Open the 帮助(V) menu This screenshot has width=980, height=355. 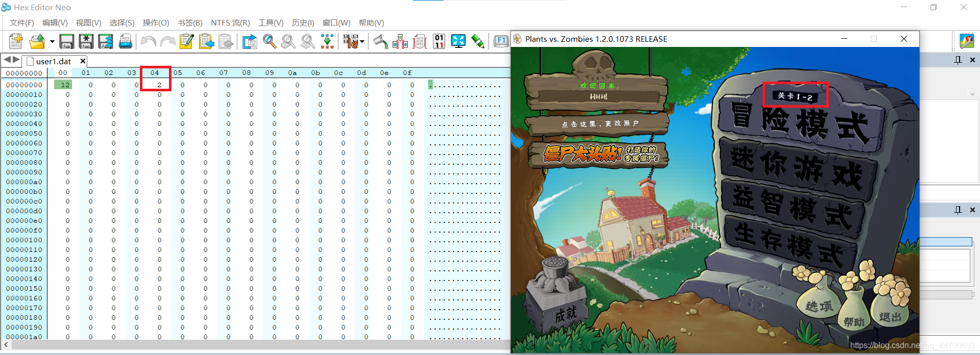pos(371,23)
